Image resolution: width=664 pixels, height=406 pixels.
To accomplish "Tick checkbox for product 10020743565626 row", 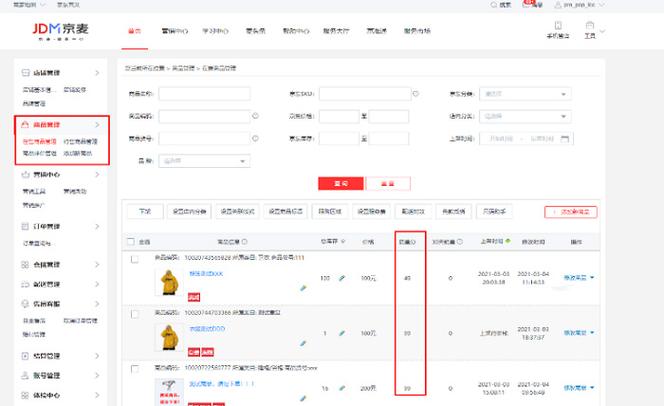I will point(135,259).
